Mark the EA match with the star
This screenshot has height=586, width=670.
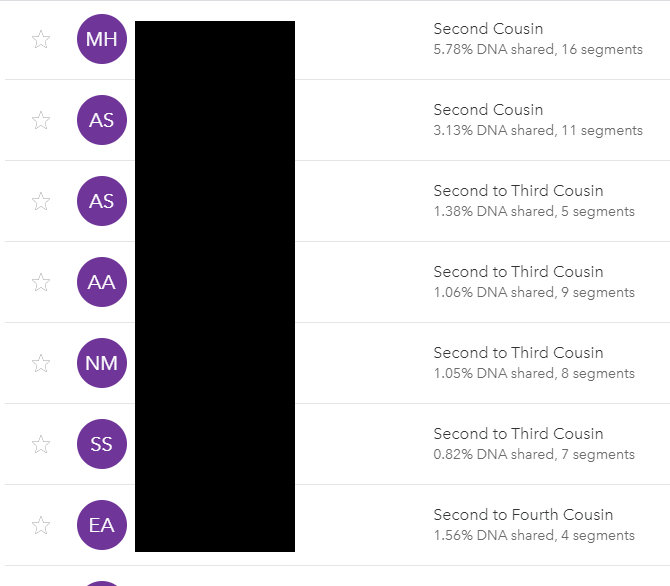41,525
